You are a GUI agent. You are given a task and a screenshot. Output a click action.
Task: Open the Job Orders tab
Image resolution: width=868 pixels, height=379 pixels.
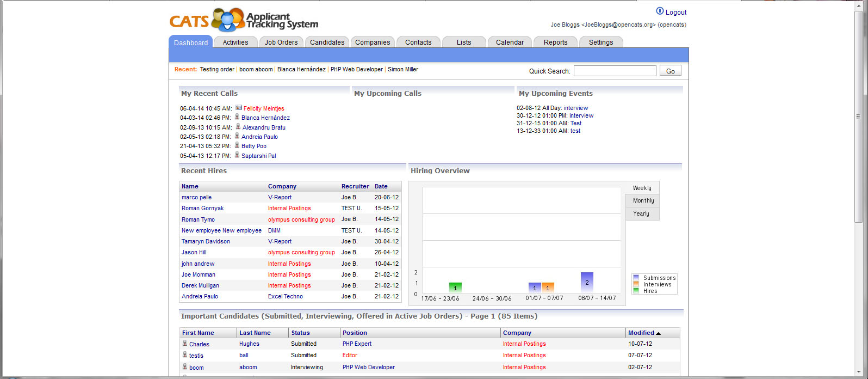click(x=281, y=42)
